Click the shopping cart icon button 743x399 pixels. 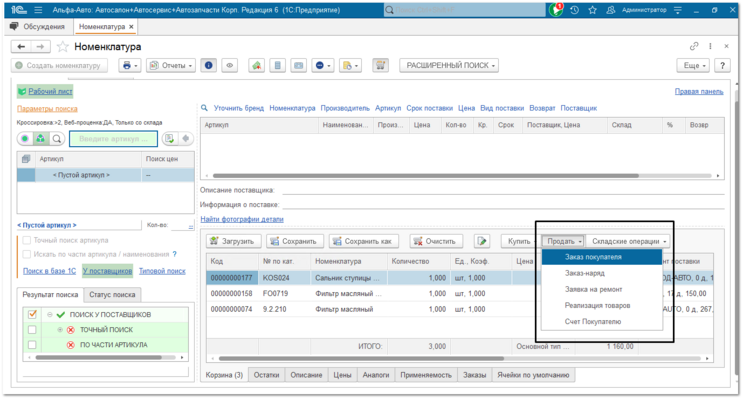(380, 65)
